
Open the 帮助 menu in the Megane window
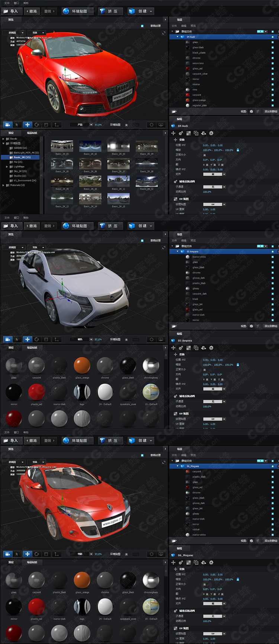click(x=26, y=432)
